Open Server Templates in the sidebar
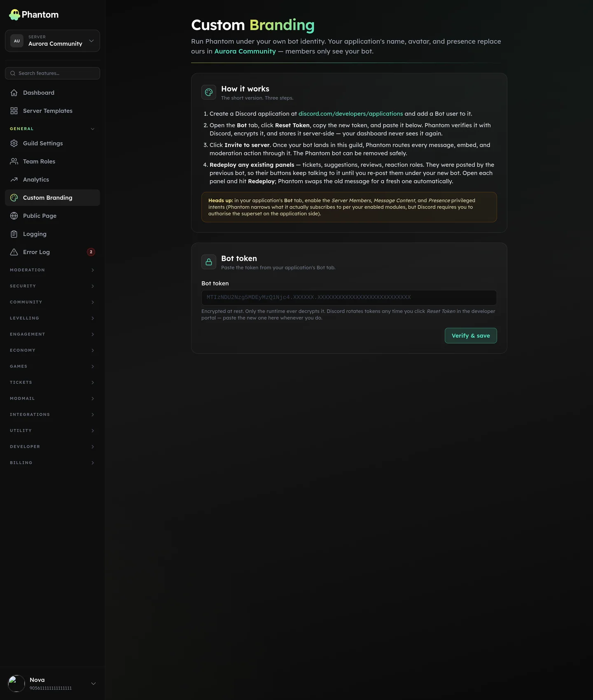The image size is (593, 700). (52, 111)
